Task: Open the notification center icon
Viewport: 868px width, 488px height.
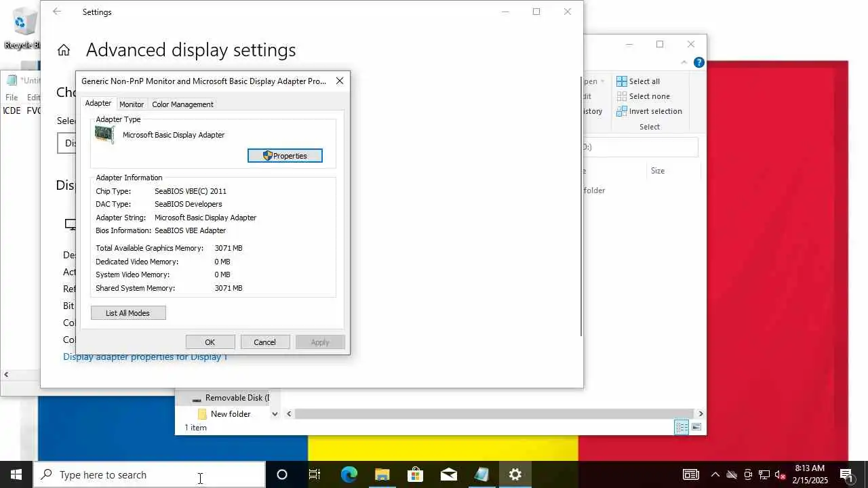Action: pos(846,474)
